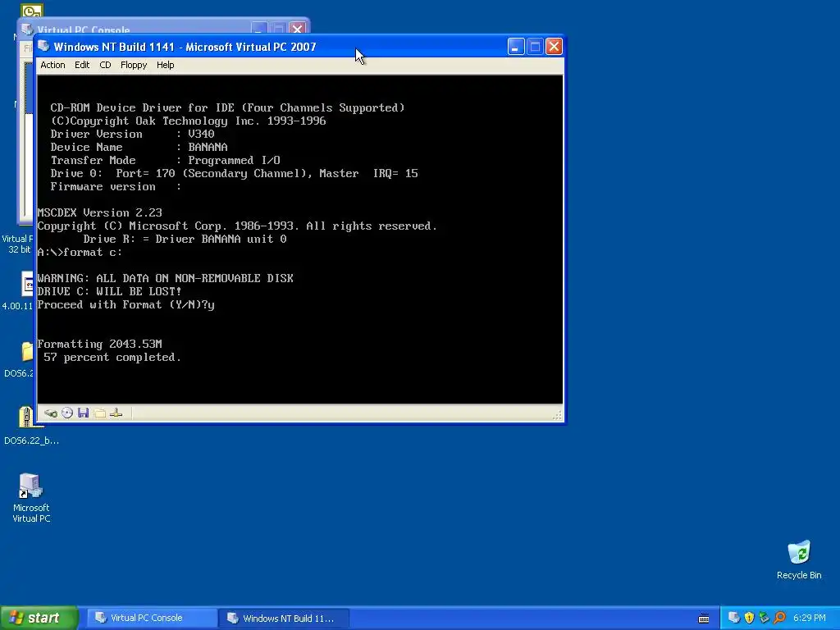Open the Help menu
The width and height of the screenshot is (840, 630).
tap(165, 65)
